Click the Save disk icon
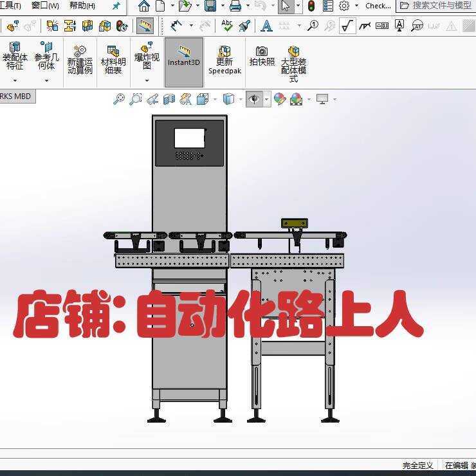 [x=210, y=6]
